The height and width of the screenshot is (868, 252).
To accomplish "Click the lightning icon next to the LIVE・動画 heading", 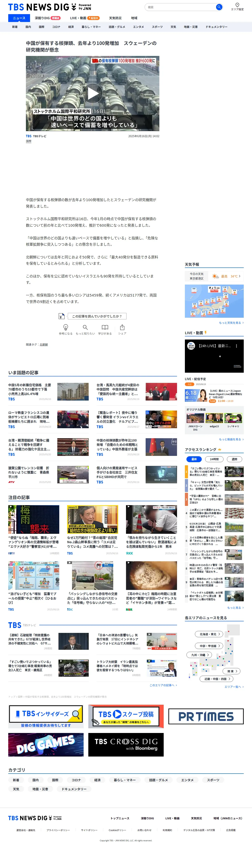I will [205, 333].
